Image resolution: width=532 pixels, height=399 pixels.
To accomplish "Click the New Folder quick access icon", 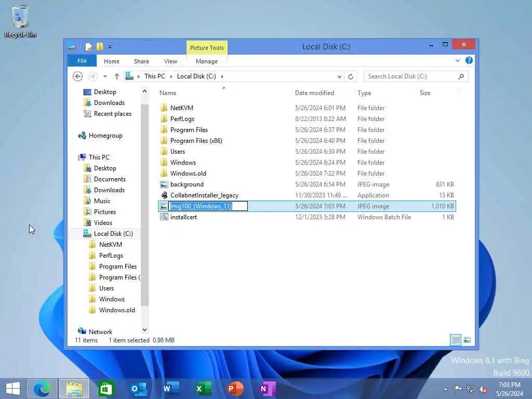I will click(100, 47).
